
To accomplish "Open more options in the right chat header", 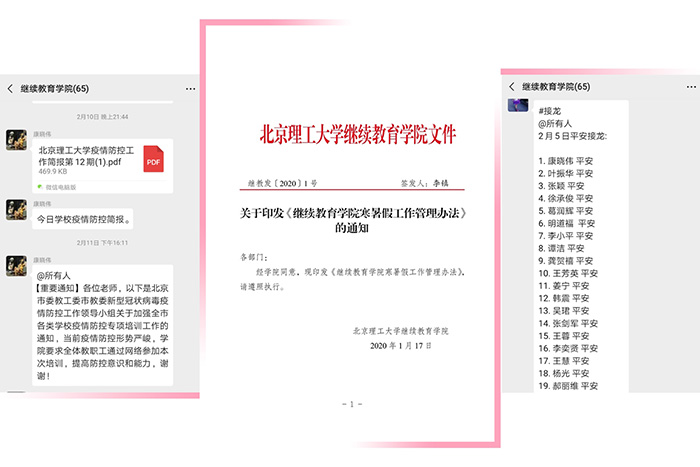I will tap(691, 87).
